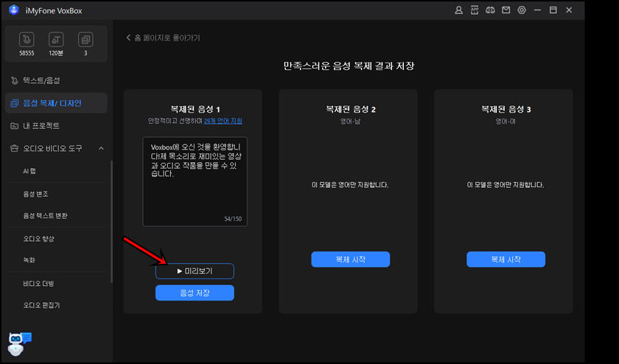The image size is (619, 364).
Task: Open the app store icon in title bar
Action: pyautogui.click(x=474, y=10)
